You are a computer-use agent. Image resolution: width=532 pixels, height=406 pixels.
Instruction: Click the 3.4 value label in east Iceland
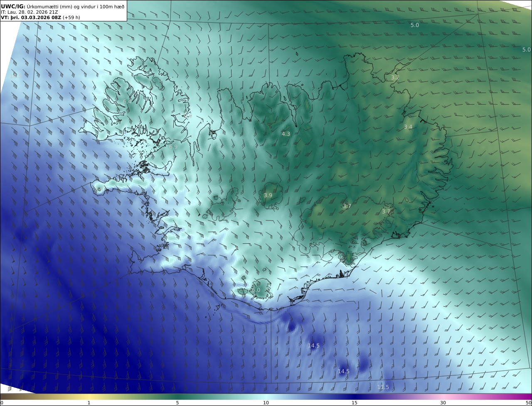tap(408, 127)
